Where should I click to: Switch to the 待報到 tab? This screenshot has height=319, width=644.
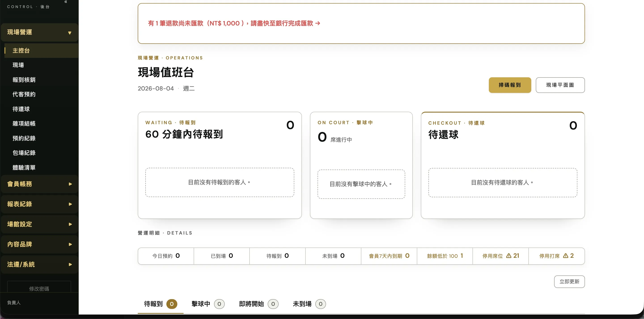pos(161,304)
